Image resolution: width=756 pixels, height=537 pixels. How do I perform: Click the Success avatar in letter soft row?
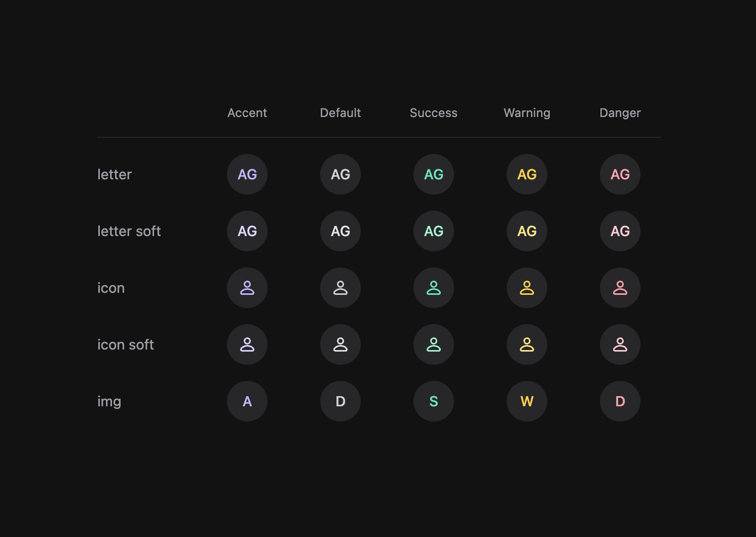(434, 231)
